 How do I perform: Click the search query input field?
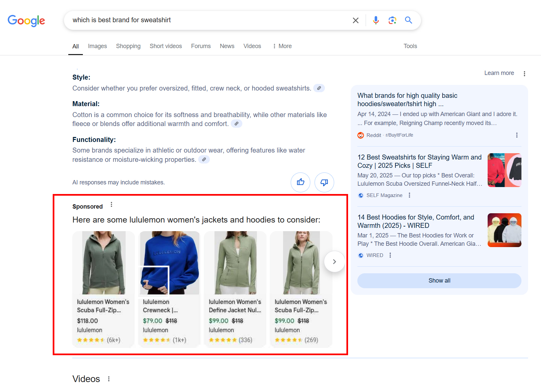(x=209, y=20)
